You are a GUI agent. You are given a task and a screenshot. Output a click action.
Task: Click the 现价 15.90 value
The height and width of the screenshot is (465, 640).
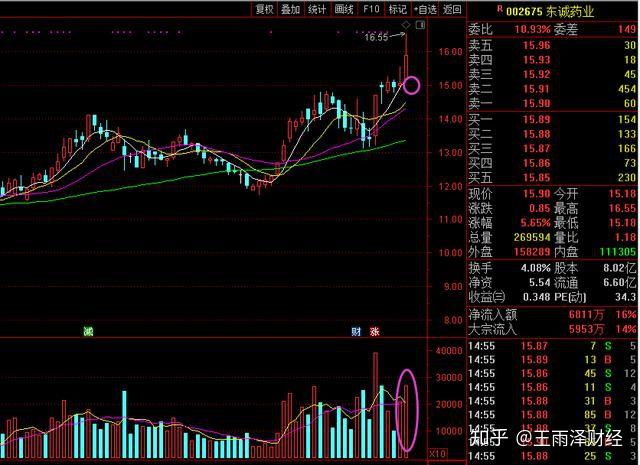click(x=537, y=194)
